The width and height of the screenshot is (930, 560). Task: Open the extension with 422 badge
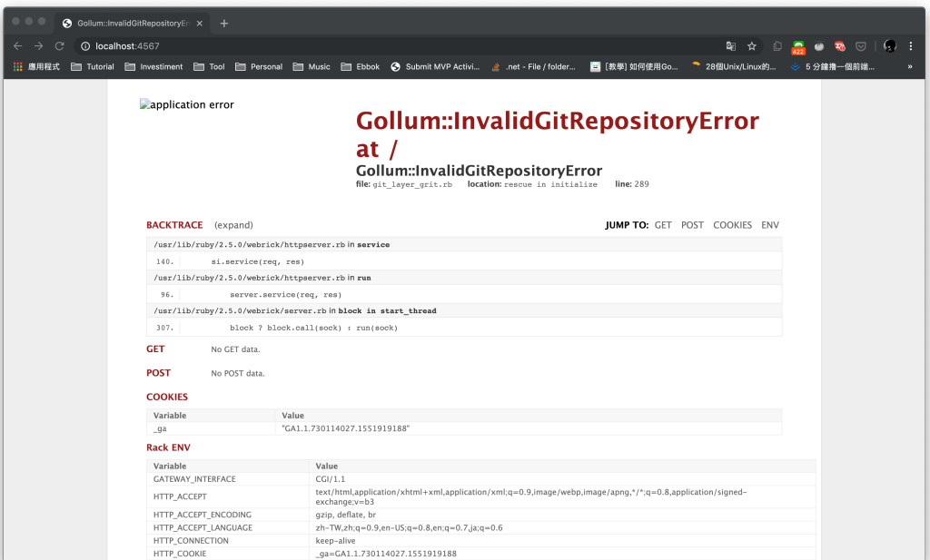click(x=798, y=47)
